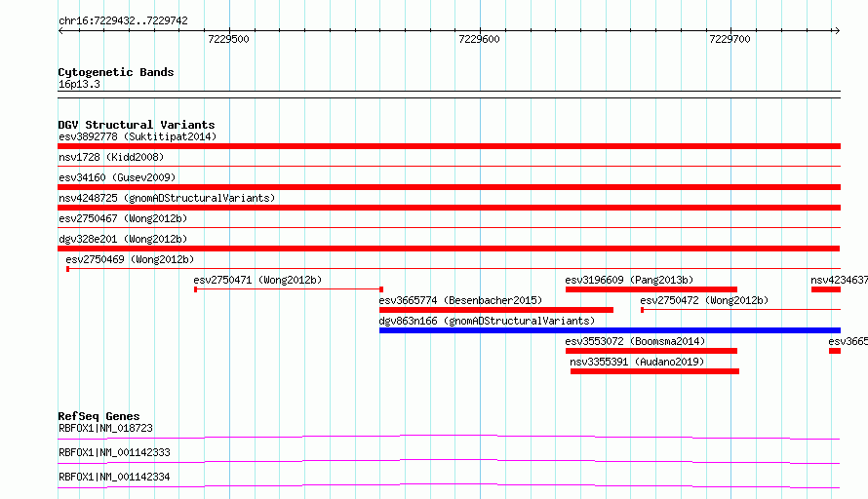Viewport: 868px width, 499px height.
Task: Click the magenta line under RBFOX1|NM_001142333
Action: pyautogui.click(x=449, y=461)
